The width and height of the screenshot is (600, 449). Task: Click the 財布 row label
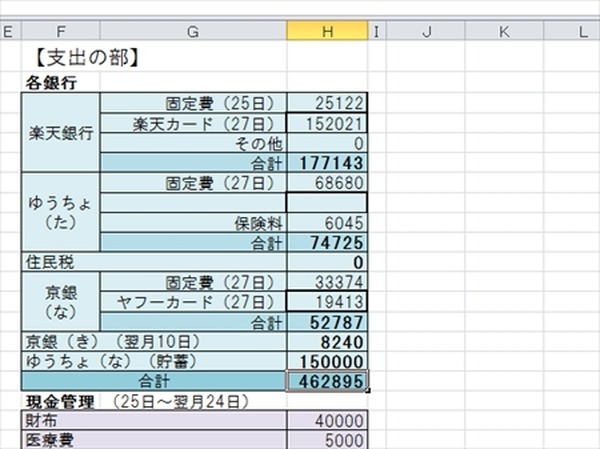click(x=154, y=420)
